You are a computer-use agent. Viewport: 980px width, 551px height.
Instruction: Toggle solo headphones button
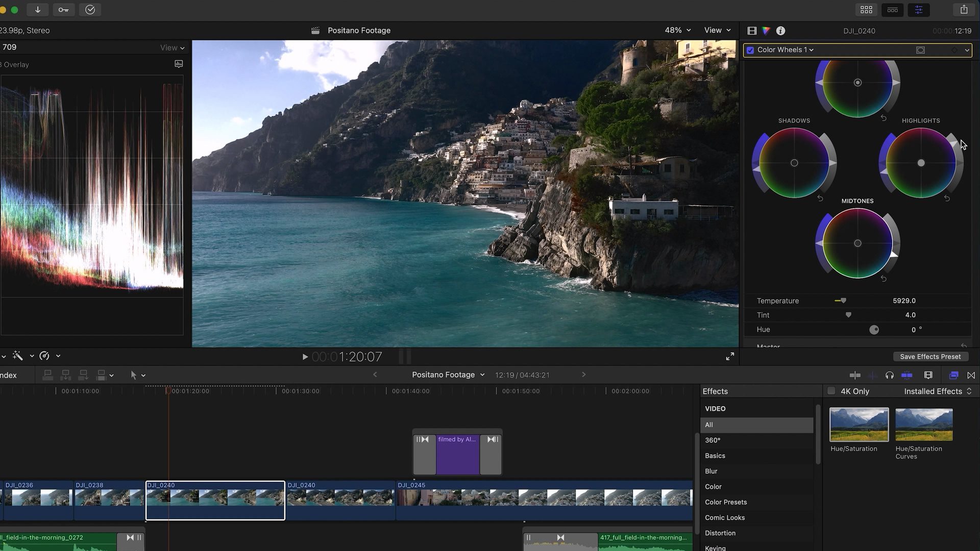coord(890,375)
